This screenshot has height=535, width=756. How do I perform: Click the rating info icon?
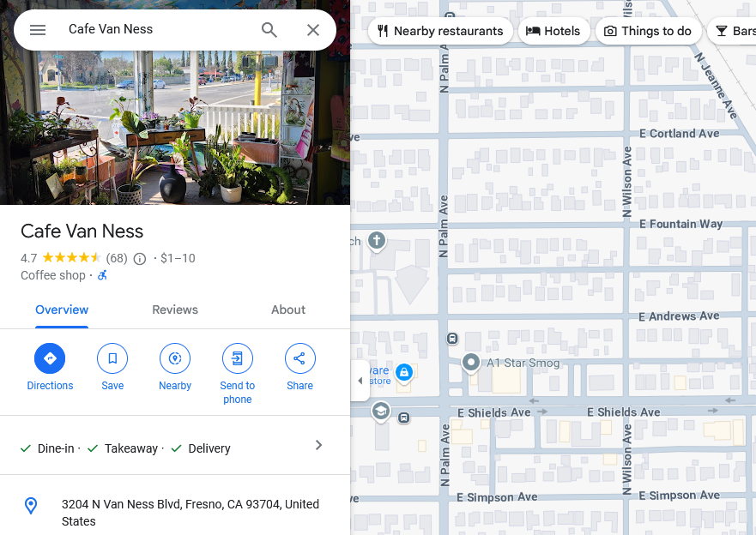point(139,259)
